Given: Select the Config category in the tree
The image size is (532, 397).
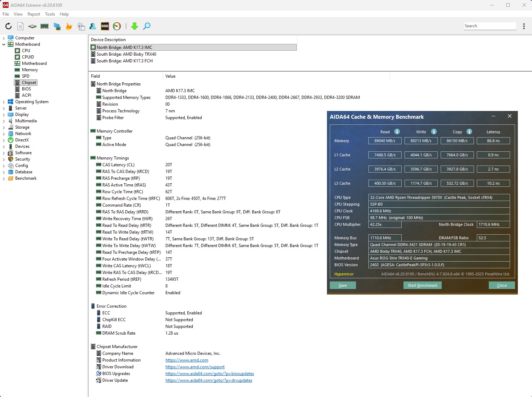Looking at the screenshot, I should (22, 166).
